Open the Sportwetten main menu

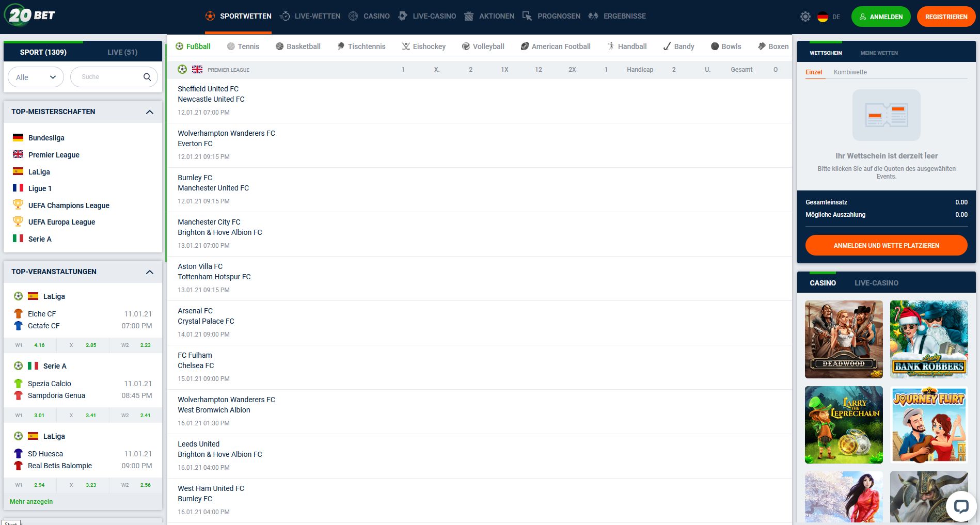(238, 16)
